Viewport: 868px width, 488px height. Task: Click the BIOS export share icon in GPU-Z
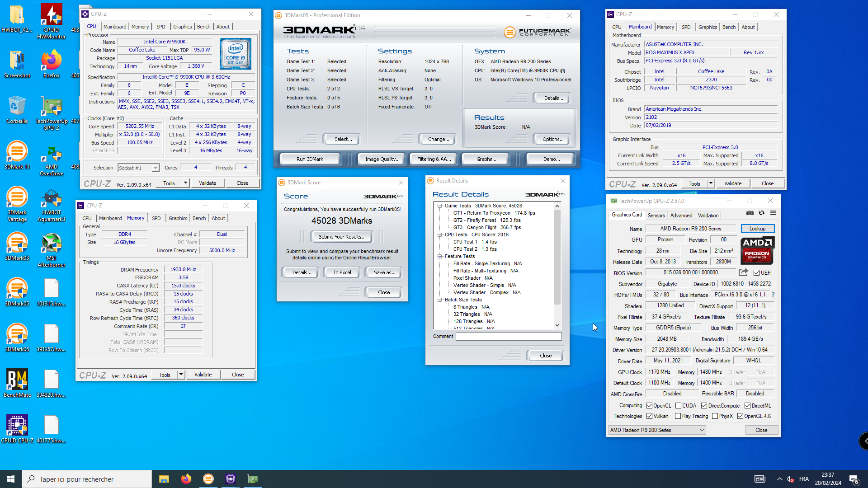[x=743, y=272]
